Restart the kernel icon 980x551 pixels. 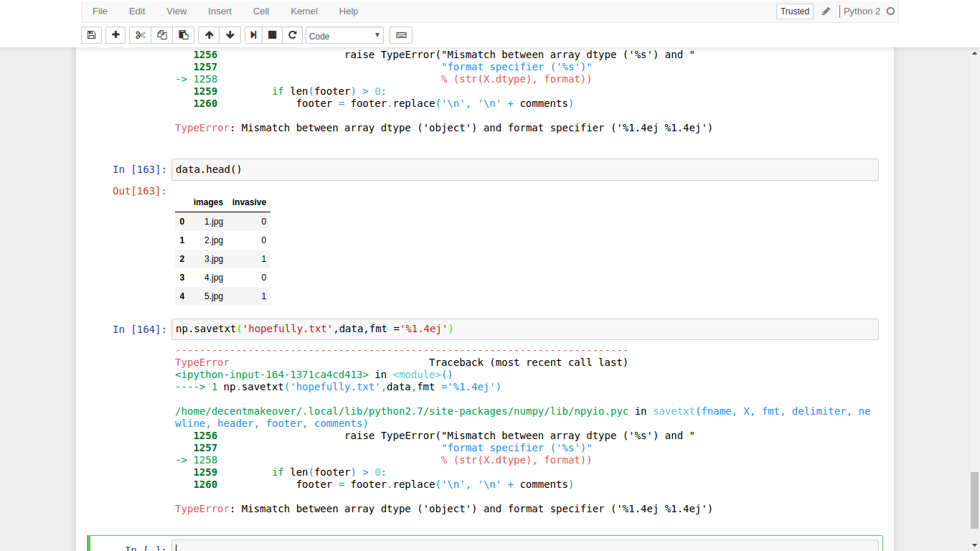(292, 35)
